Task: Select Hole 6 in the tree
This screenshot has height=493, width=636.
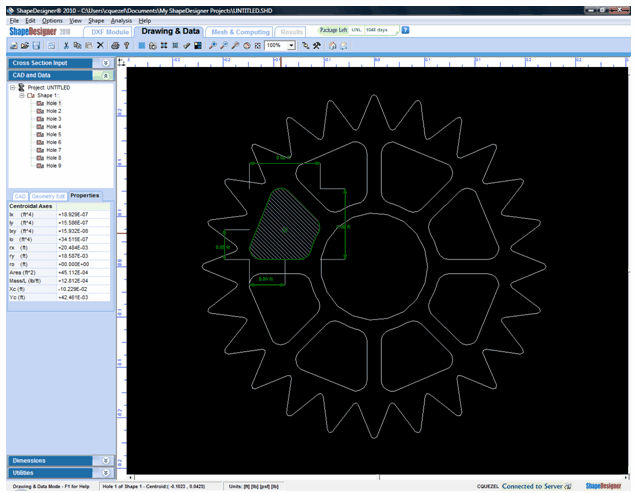Action: [54, 142]
